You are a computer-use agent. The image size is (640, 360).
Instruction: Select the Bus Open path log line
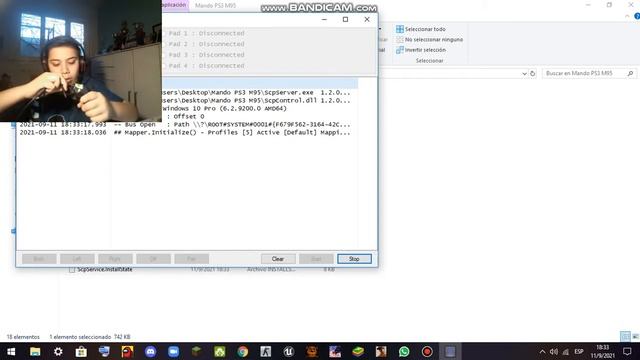point(185,124)
